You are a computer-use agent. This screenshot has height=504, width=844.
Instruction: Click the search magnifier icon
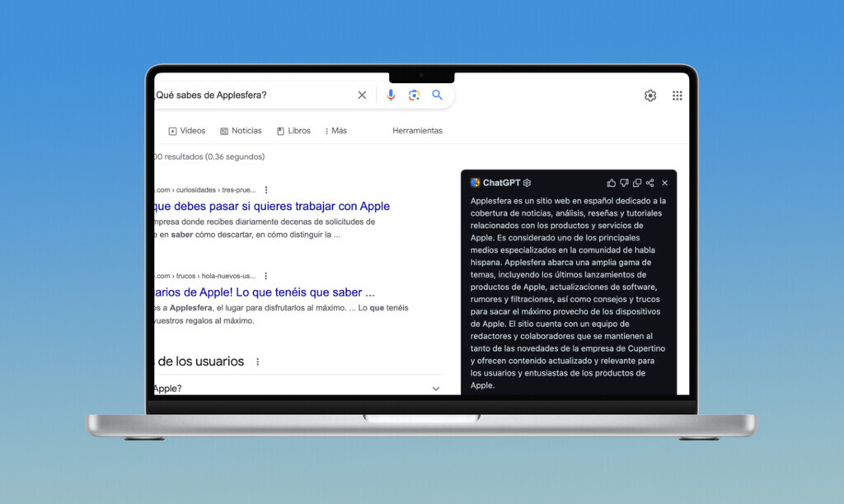[438, 95]
